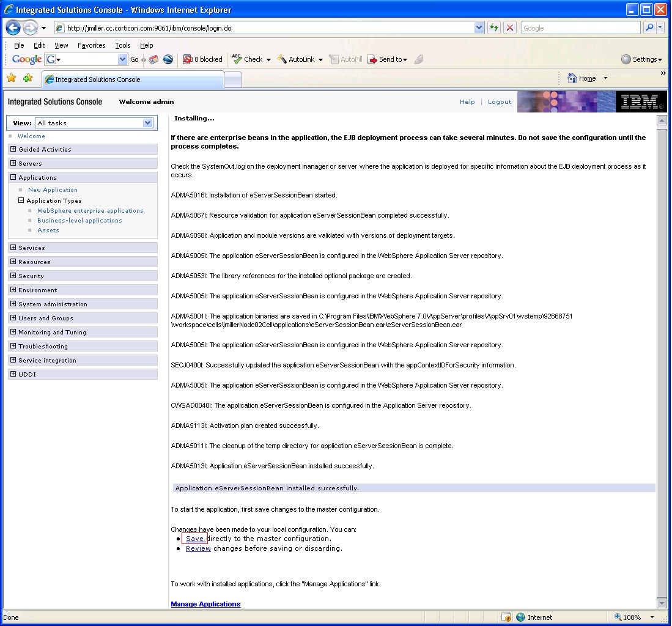Expand the Environment section

pos(13,290)
